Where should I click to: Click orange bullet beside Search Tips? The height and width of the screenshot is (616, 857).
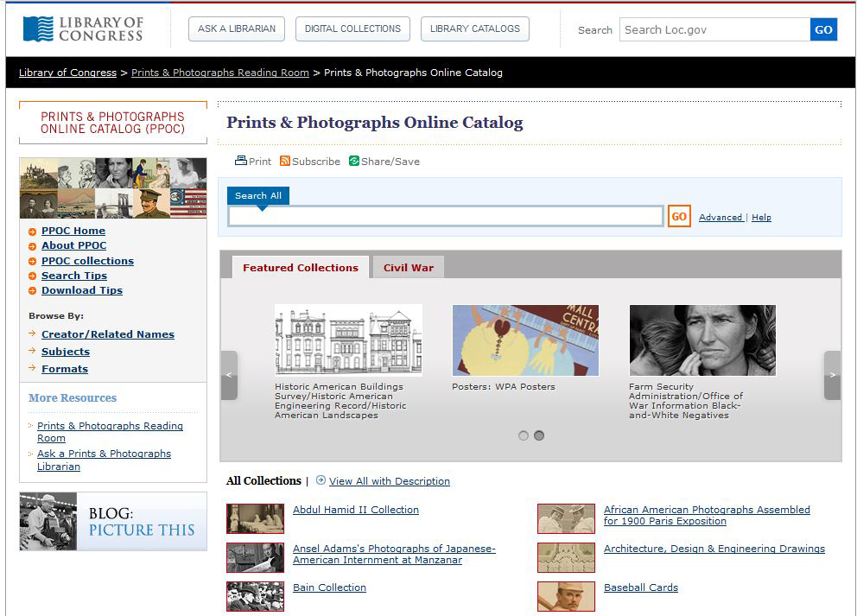point(32,276)
